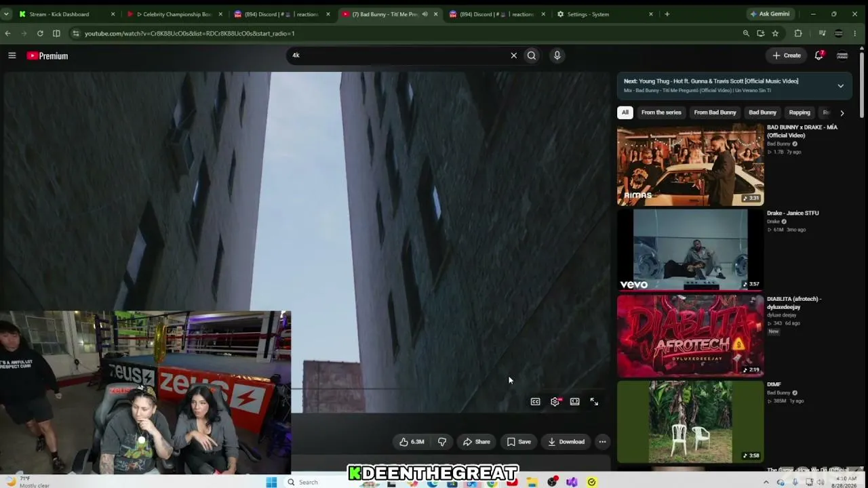Open the title BAD BUNNY x DRAKE - MÍA
868x488 pixels.
[x=802, y=131]
